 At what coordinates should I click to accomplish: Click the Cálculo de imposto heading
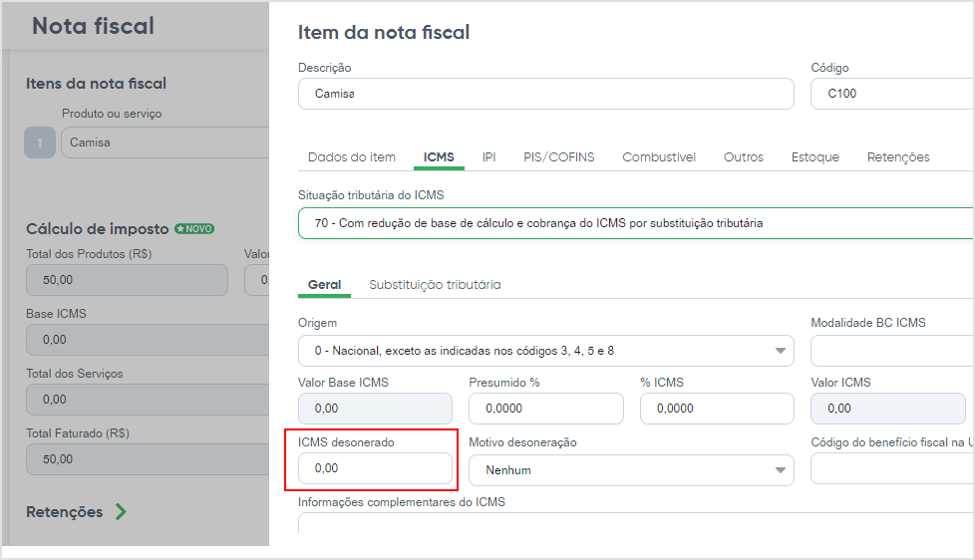point(97,229)
